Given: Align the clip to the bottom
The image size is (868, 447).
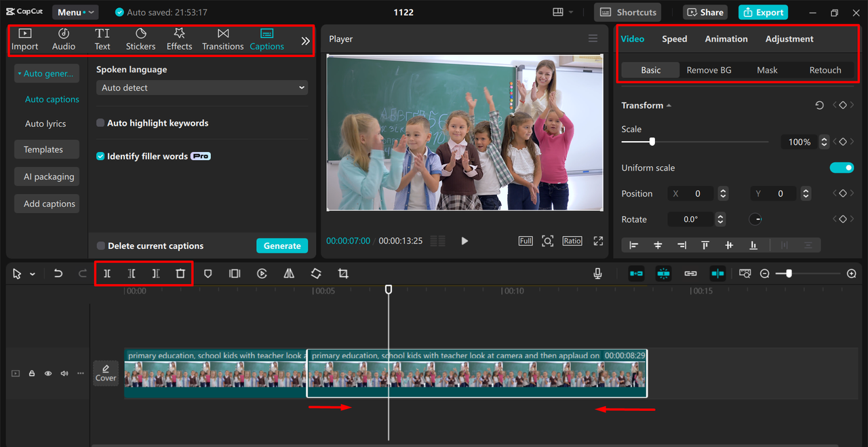Looking at the screenshot, I should [x=753, y=245].
